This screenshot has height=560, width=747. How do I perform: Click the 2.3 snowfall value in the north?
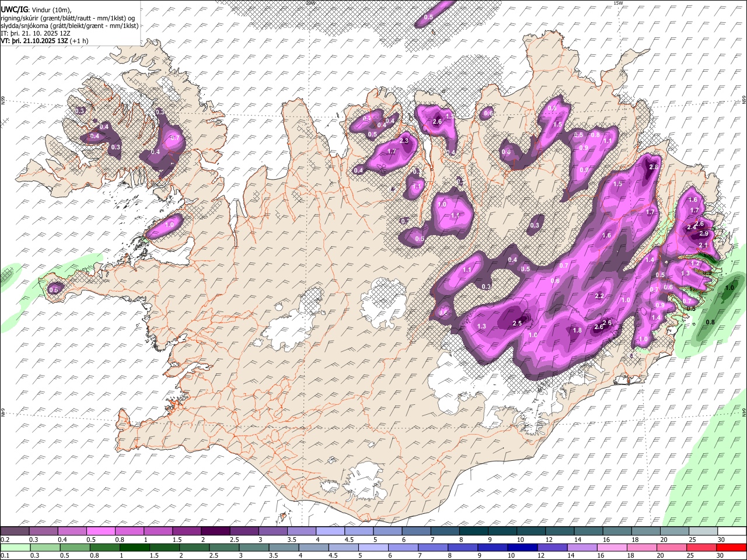point(404,141)
